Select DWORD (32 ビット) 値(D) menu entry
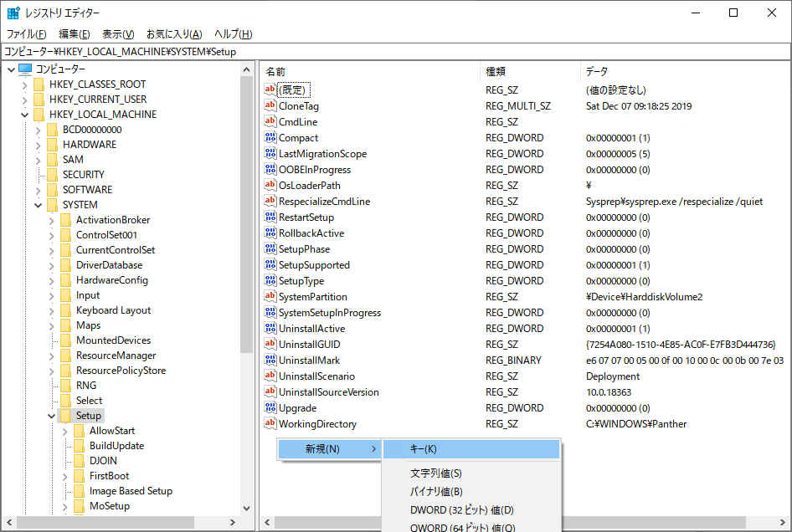 click(461, 510)
